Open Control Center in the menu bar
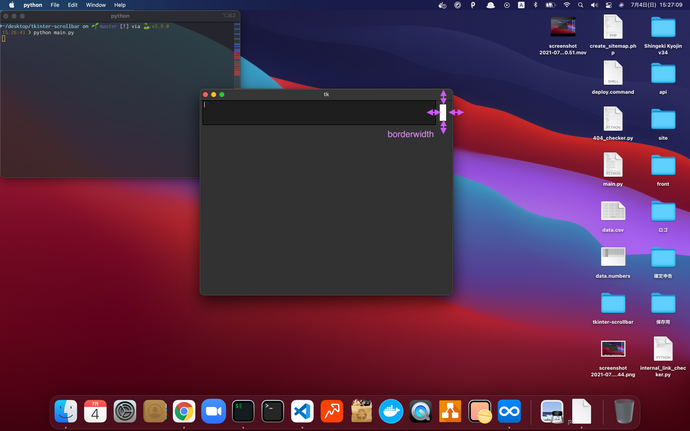690x431 pixels. [x=609, y=5]
